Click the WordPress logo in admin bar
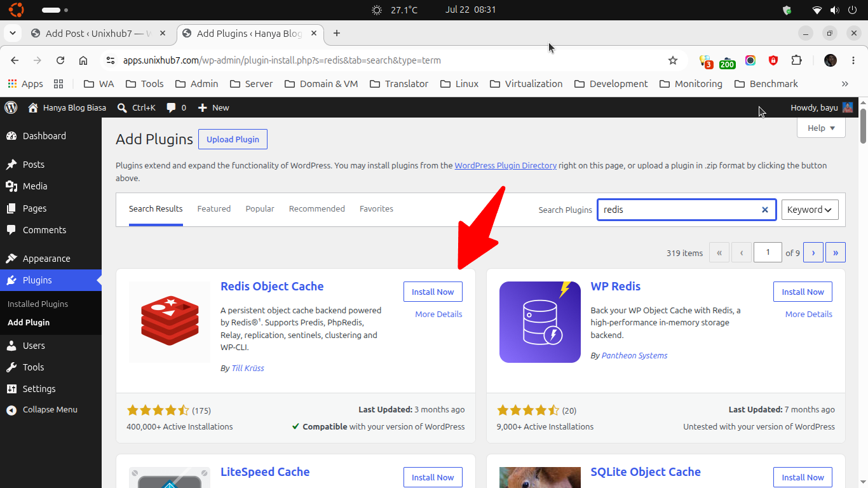 pos(11,107)
